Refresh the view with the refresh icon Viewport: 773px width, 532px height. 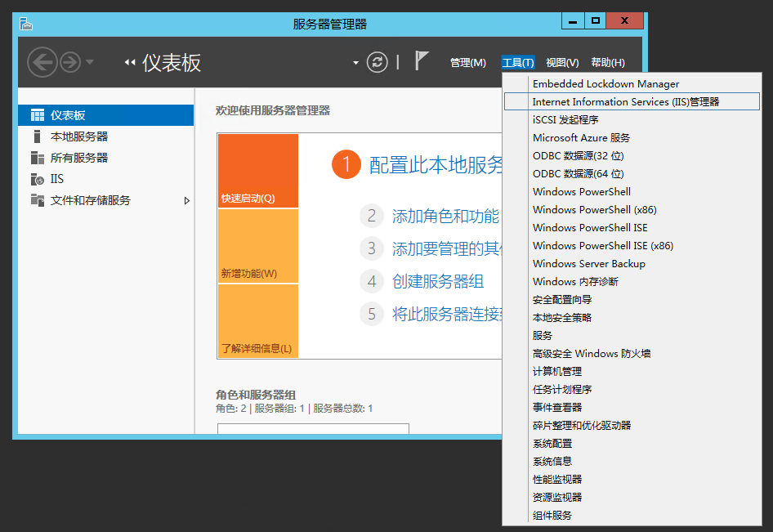[376, 62]
